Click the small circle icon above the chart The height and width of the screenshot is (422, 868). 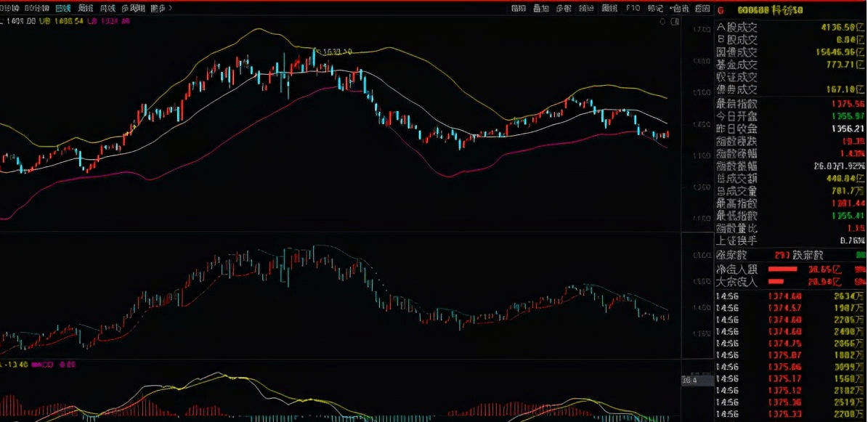662,23
